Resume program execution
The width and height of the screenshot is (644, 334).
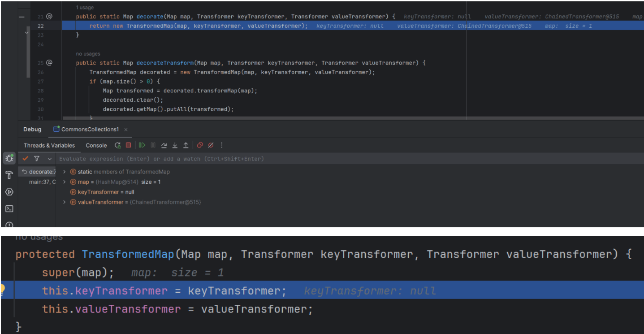(x=142, y=145)
